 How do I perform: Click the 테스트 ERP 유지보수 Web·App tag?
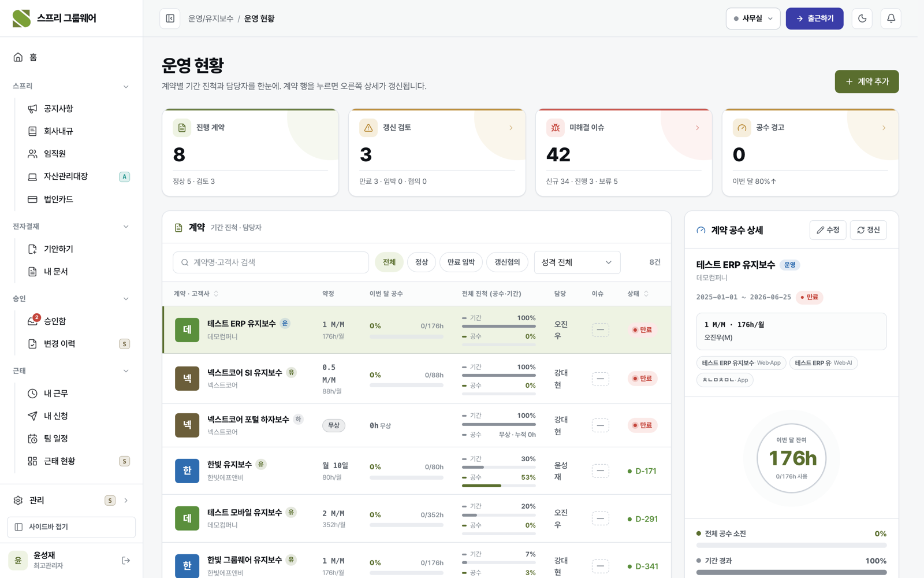coord(741,363)
